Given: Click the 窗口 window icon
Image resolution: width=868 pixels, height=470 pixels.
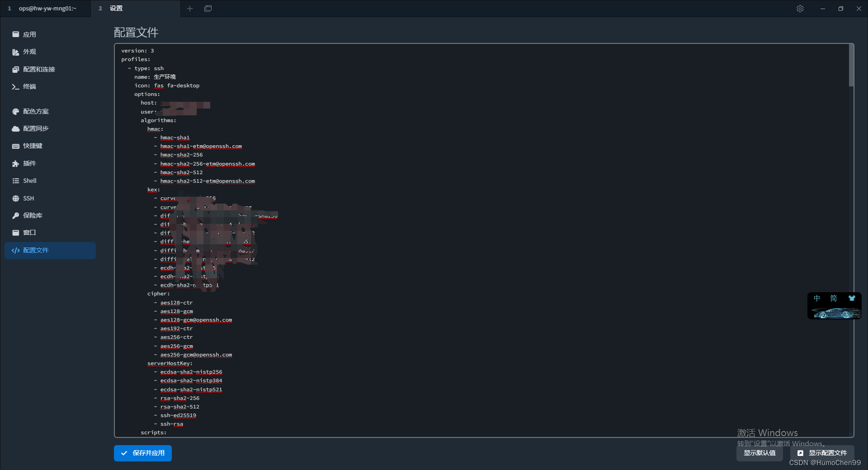Looking at the screenshot, I should click(x=15, y=233).
